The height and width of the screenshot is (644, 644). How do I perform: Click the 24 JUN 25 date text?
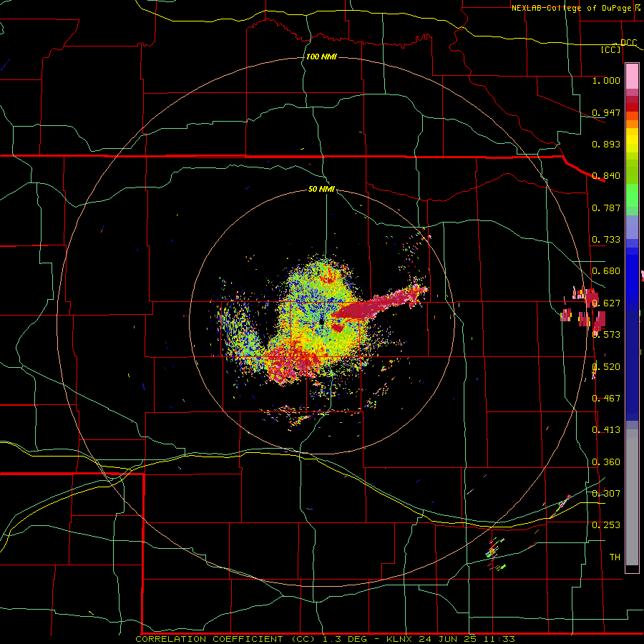click(x=448, y=639)
